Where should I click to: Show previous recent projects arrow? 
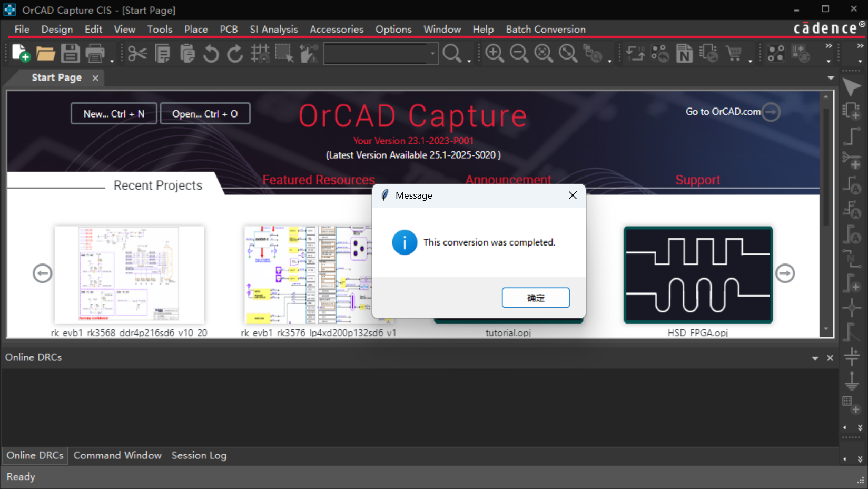tap(42, 273)
